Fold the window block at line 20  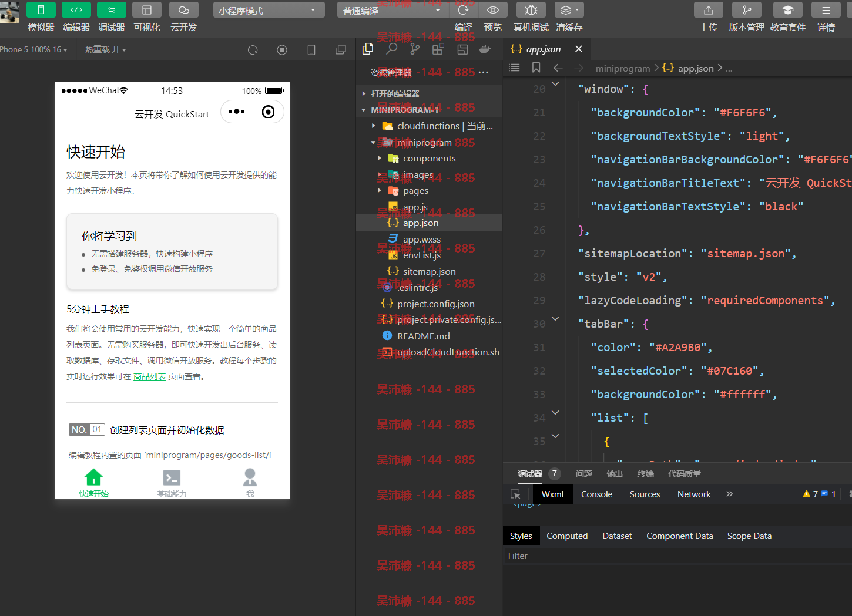tap(555, 84)
